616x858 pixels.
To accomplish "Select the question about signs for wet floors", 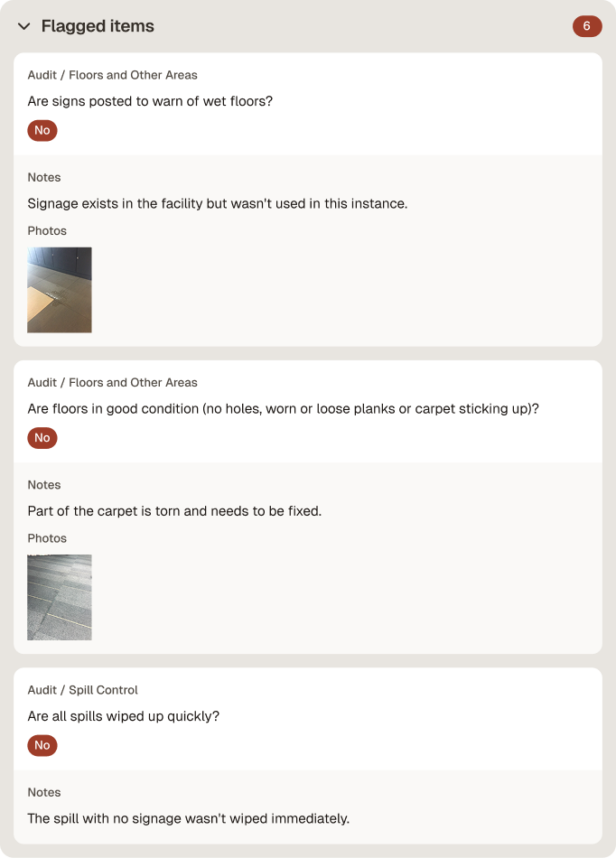I will 150,101.
